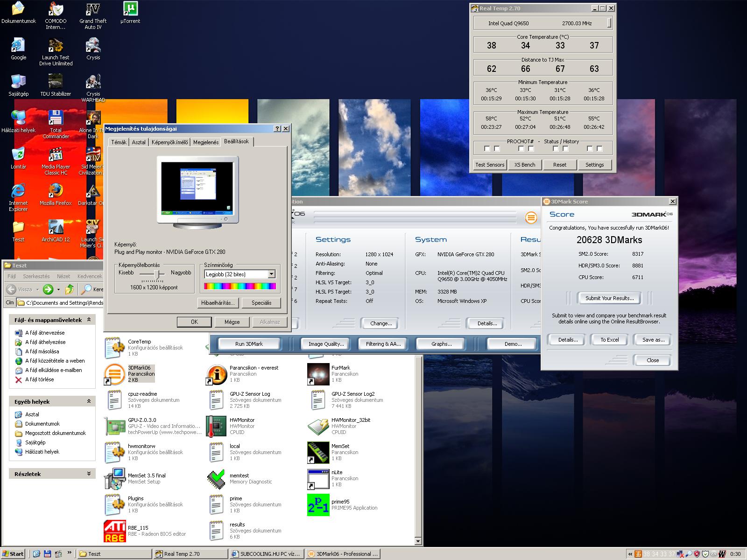
Task: Toggle the first PROCHOT# status checkbox
Action: click(487, 149)
